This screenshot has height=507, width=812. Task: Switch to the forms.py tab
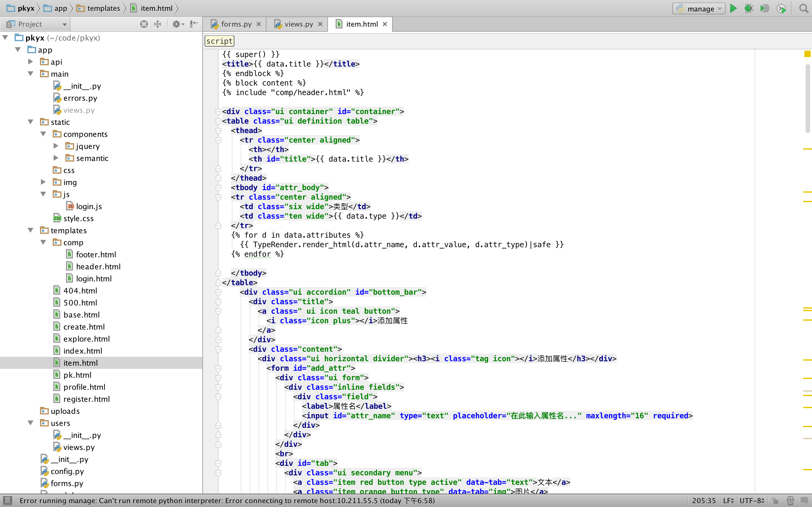[236, 24]
